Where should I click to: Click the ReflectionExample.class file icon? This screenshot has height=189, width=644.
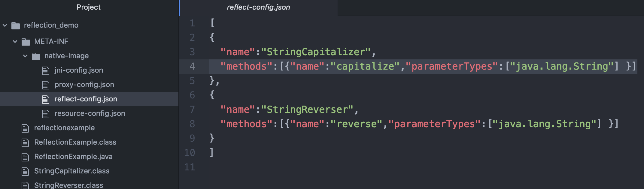pos(25,142)
